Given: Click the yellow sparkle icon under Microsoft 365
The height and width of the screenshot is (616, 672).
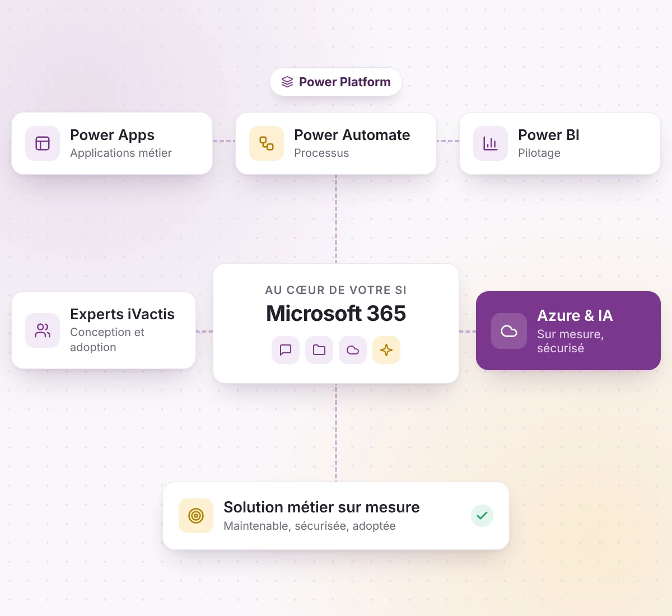Looking at the screenshot, I should 386,350.
